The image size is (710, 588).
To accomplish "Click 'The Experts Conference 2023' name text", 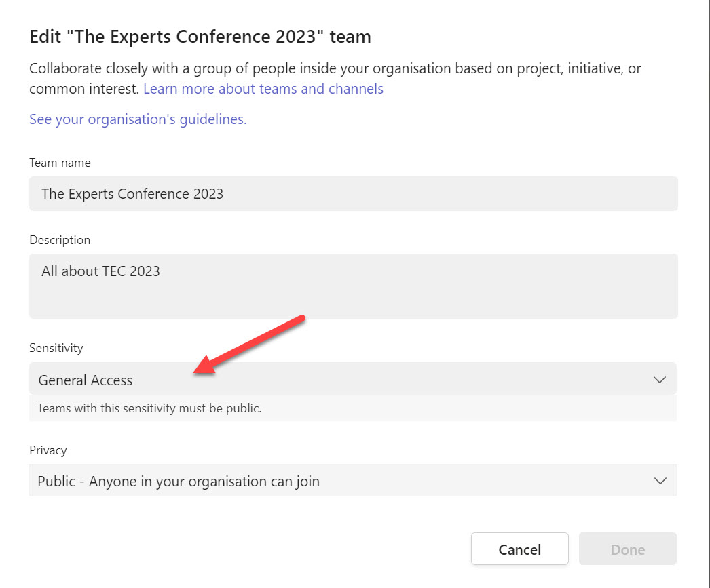I will tap(132, 193).
